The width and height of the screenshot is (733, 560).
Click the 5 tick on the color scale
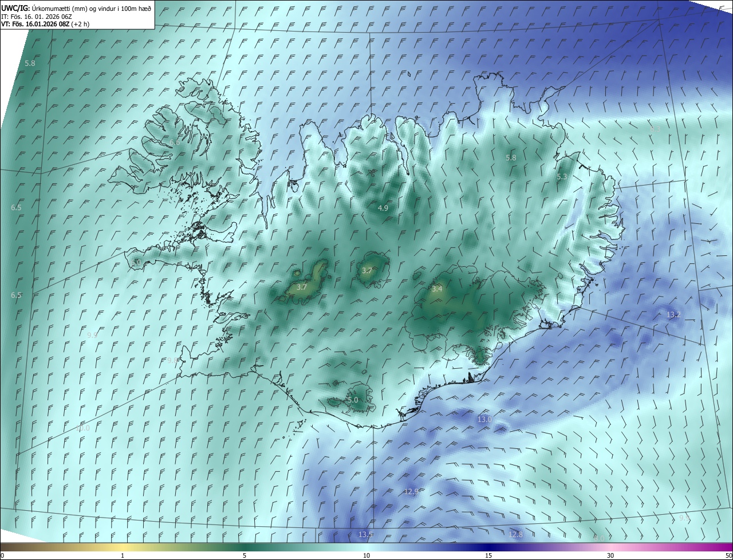(x=245, y=556)
